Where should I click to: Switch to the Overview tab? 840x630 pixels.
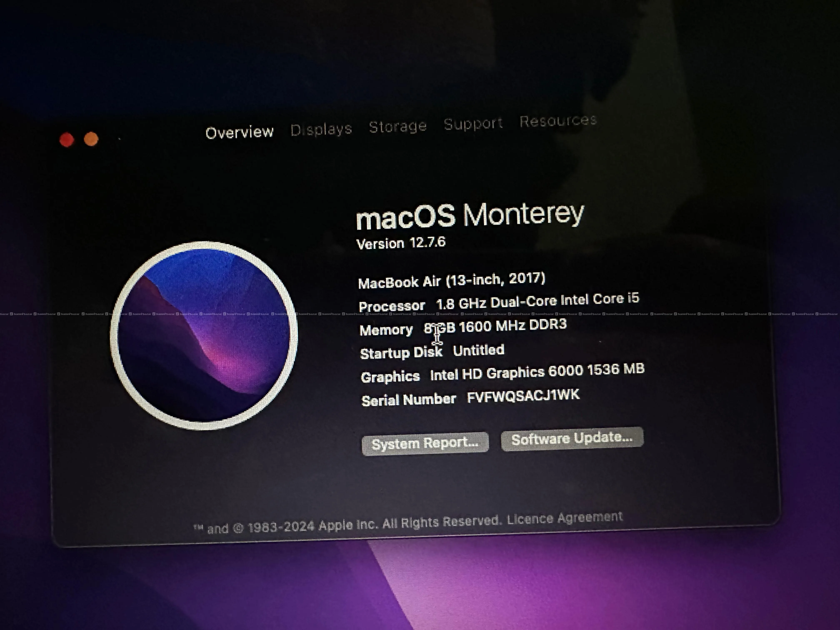239,132
